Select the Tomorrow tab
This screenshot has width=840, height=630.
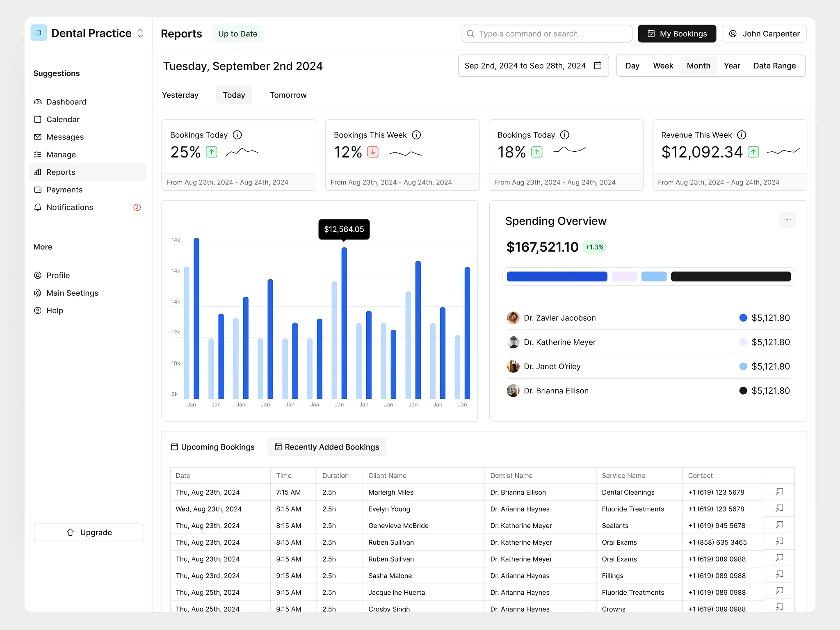click(x=288, y=95)
